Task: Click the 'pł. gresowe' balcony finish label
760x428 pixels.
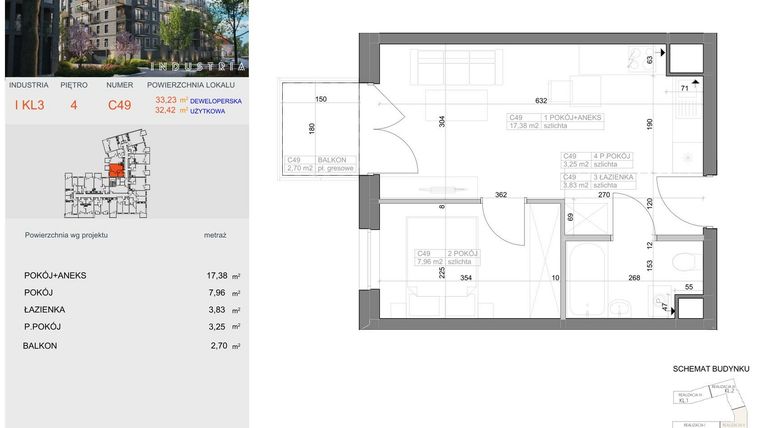Action: [335, 168]
